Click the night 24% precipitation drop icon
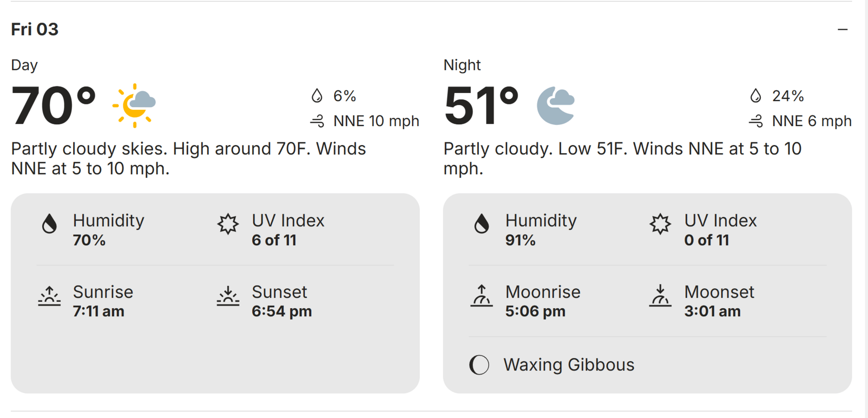This screenshot has width=868, height=418. 755,96
